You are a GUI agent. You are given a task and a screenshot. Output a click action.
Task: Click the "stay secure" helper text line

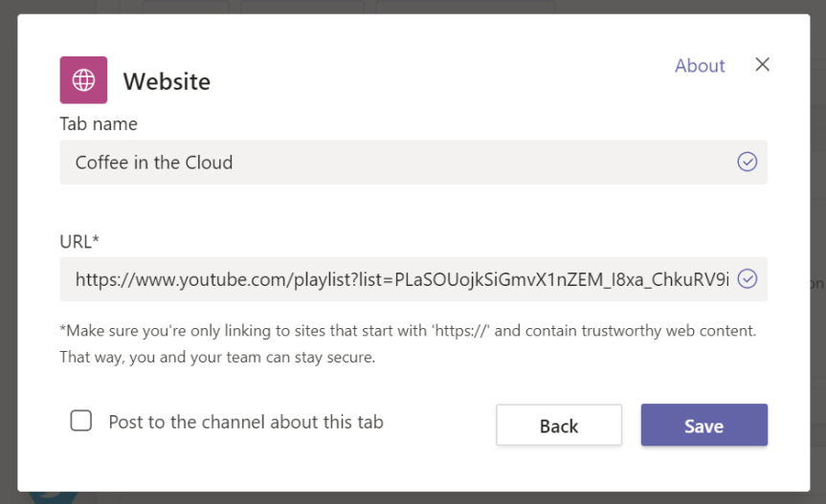[x=217, y=358]
